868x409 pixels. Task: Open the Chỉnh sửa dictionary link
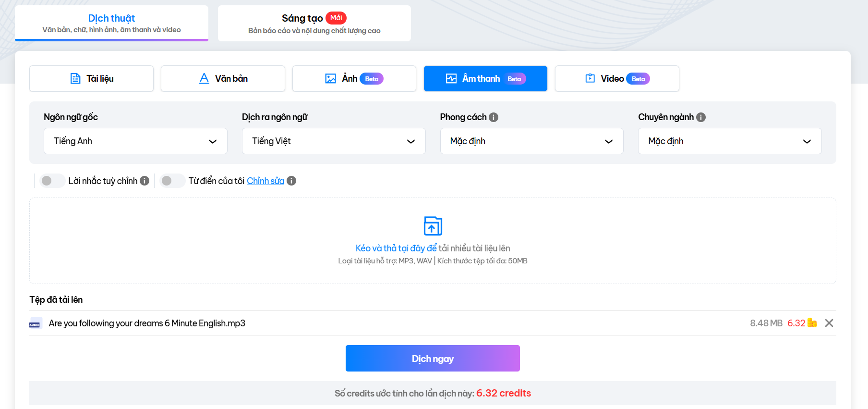point(265,181)
